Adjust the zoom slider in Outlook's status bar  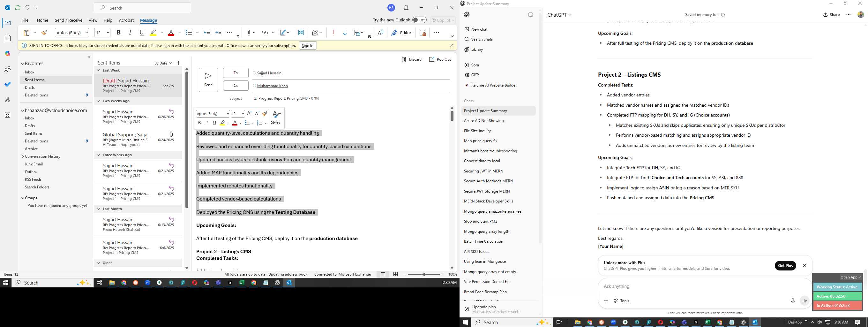pyautogui.click(x=424, y=274)
